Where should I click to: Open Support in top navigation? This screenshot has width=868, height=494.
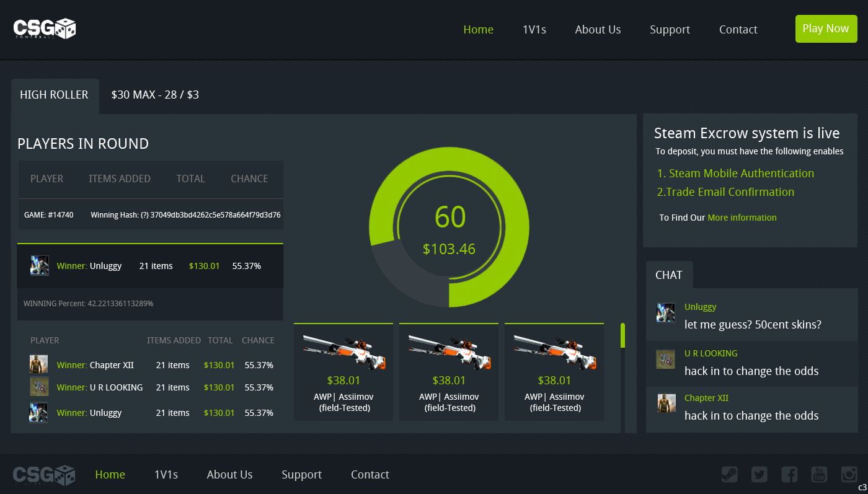[670, 30]
